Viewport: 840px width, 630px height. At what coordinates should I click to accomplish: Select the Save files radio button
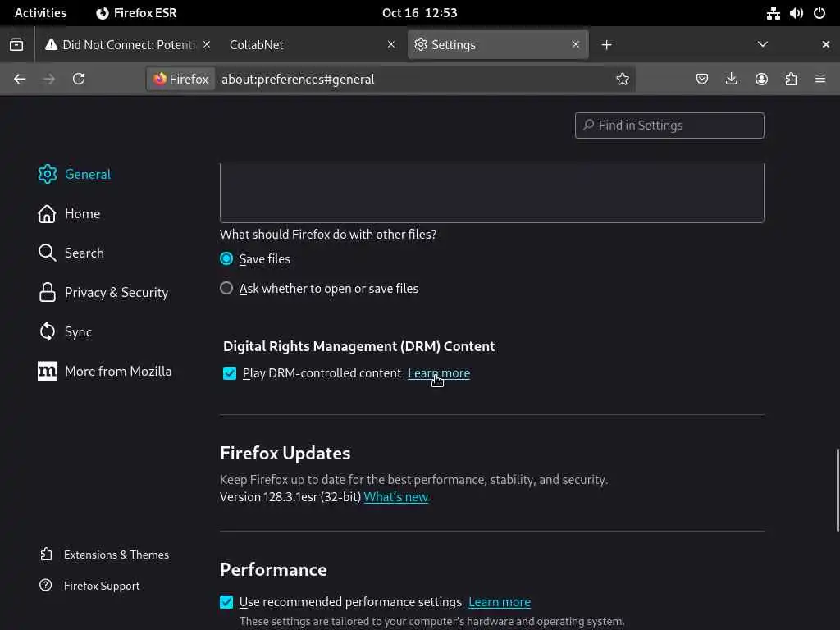[x=227, y=258]
